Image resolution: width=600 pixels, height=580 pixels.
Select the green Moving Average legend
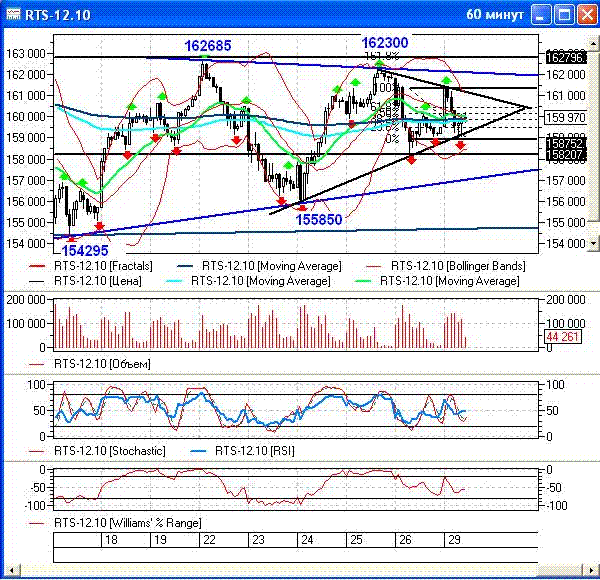(437, 281)
